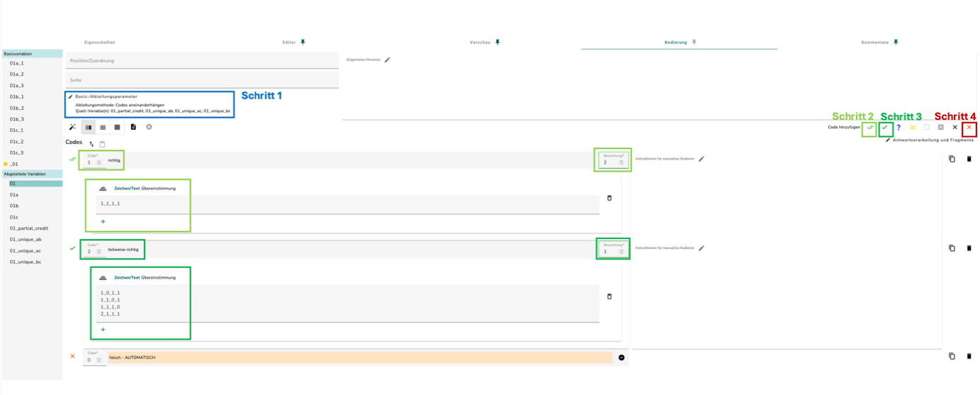Add full-credit code with double green checkmark
The height and width of the screenshot is (395, 980).
(870, 128)
